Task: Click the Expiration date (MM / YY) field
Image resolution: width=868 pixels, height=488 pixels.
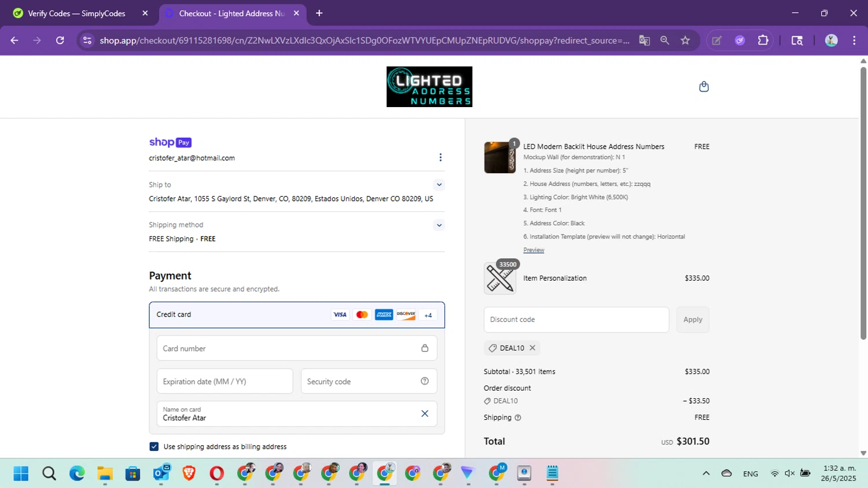Action: click(x=225, y=381)
